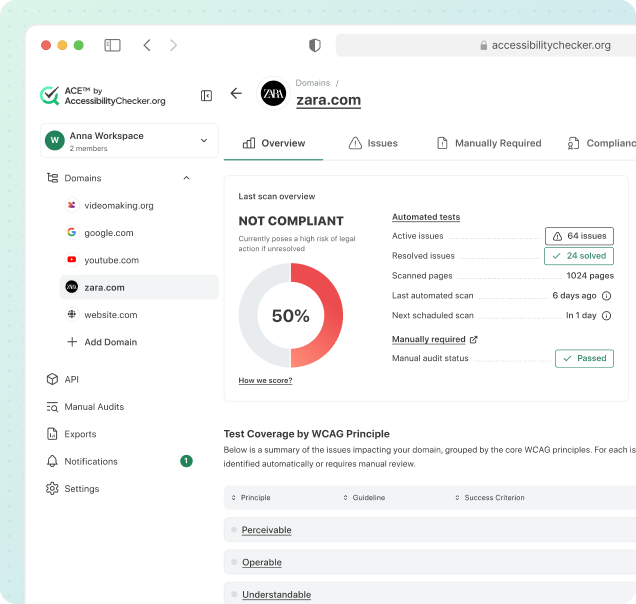The height and width of the screenshot is (604, 636).
Task: Sort by Success Criterion column
Action: (490, 498)
